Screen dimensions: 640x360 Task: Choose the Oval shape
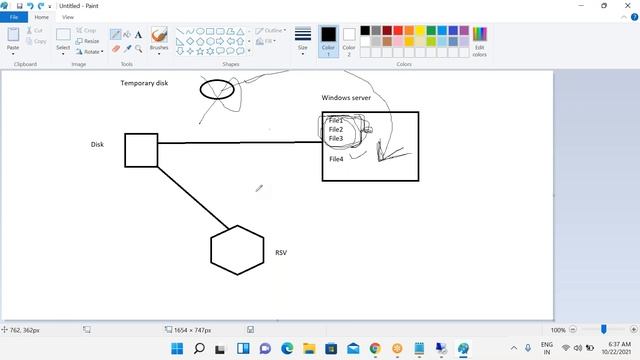pos(200,31)
